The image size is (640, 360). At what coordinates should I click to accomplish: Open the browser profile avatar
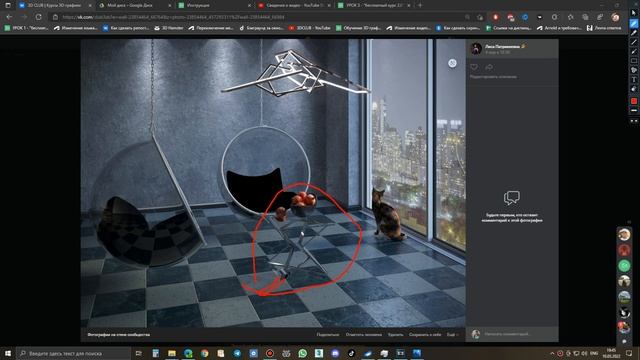pos(615,17)
